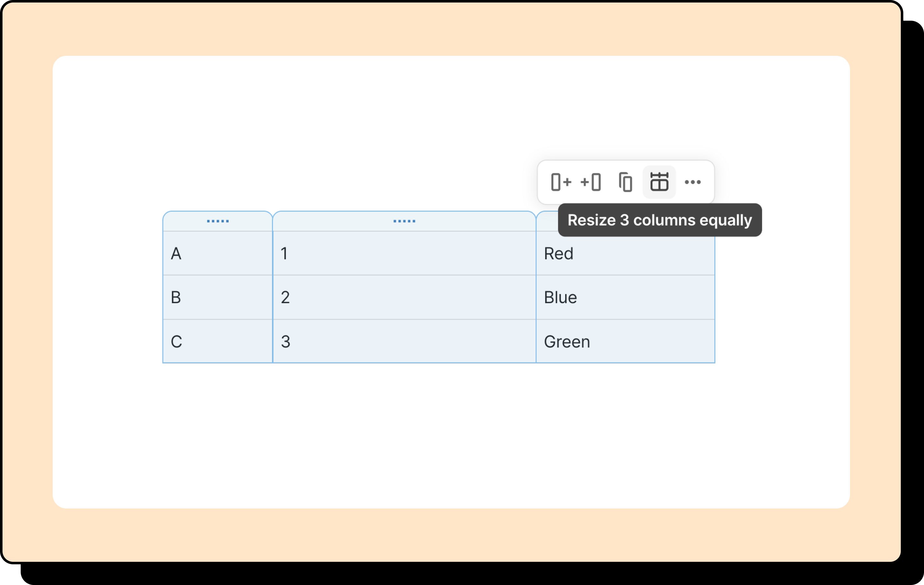Screen dimensions: 924x585
Task: Click the first column's drag handle dots
Action: tap(217, 221)
